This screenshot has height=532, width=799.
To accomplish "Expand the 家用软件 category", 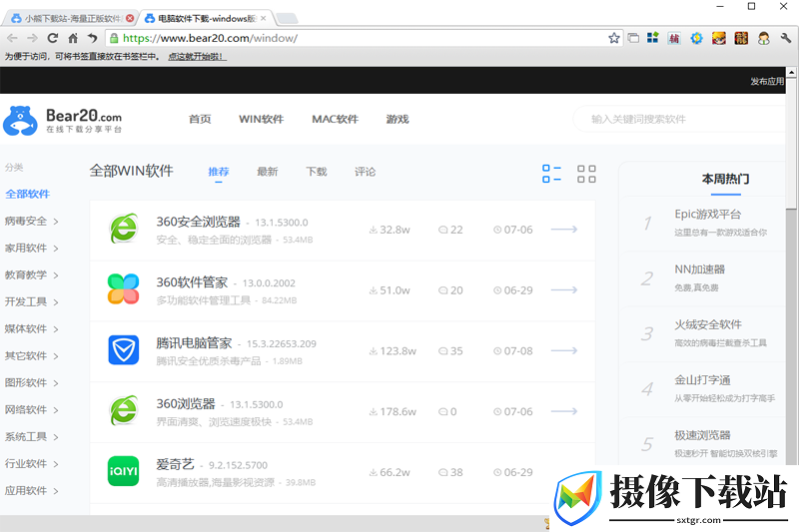I will pyautogui.click(x=32, y=248).
